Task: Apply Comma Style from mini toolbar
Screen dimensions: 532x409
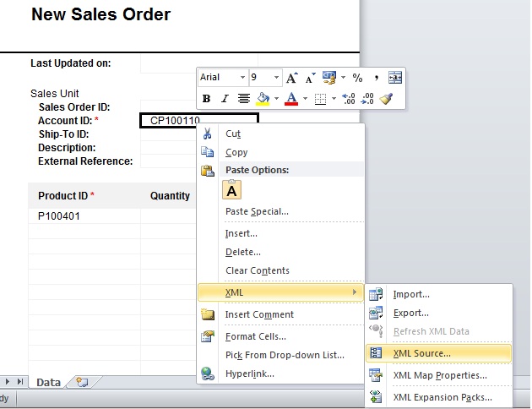Action: [x=377, y=78]
